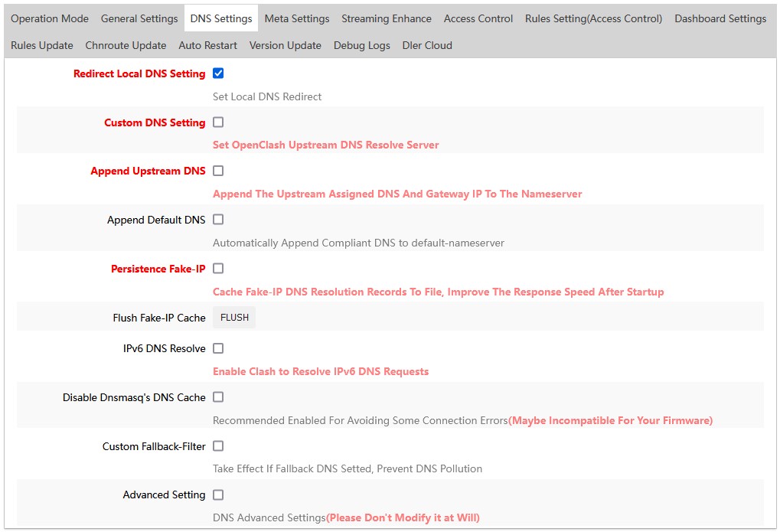Open Meta Settings tab

[297, 18]
